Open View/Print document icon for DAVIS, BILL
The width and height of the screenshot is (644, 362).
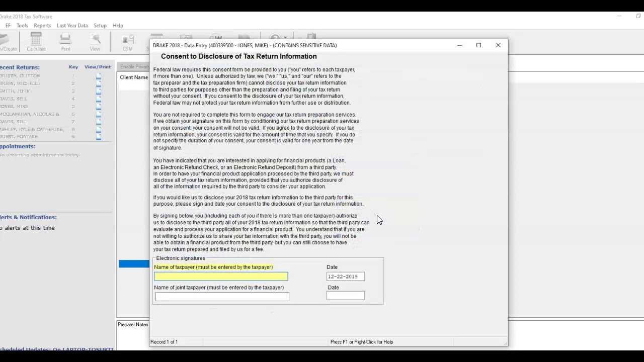click(99, 122)
